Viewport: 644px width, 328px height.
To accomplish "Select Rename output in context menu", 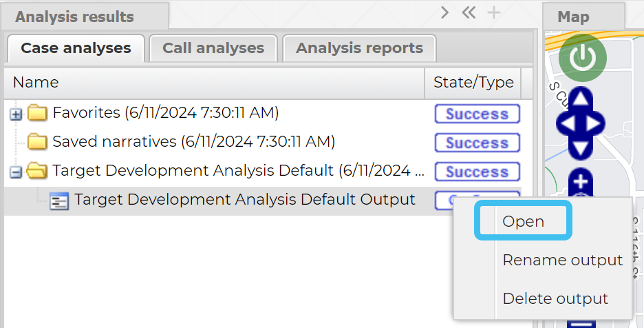I will 562,260.
